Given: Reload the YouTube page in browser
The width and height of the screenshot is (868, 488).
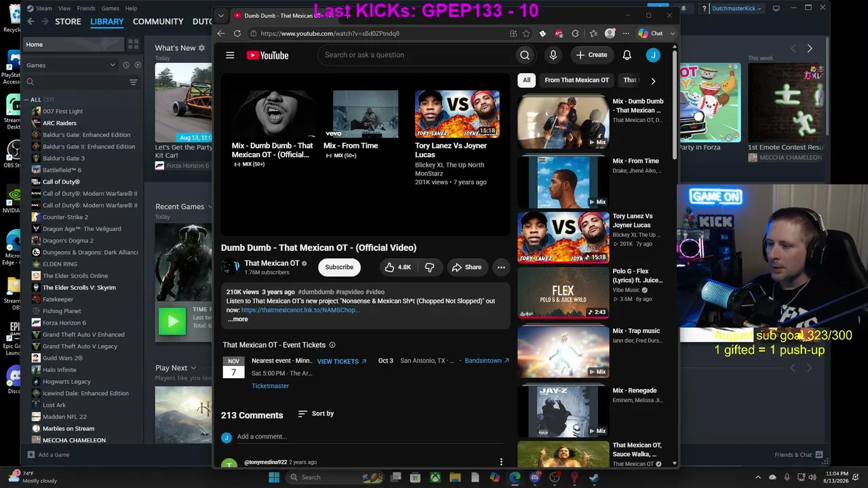Looking at the screenshot, I should (x=237, y=33).
